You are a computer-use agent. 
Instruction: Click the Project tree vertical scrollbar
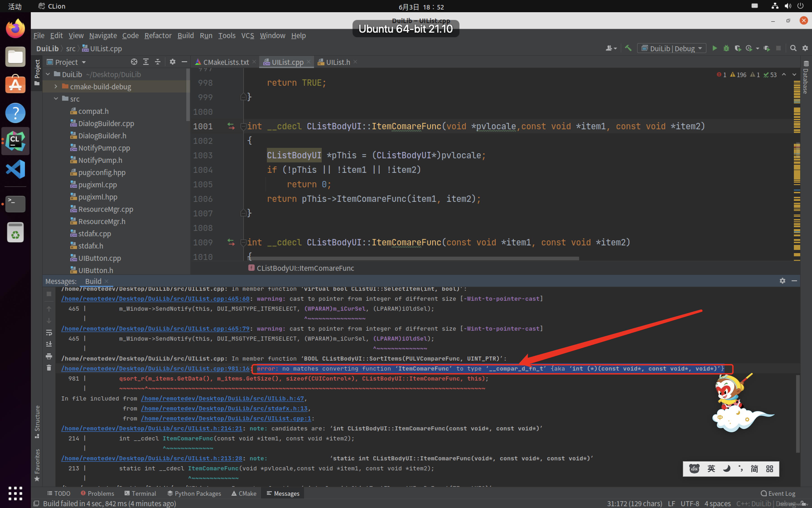(x=188, y=95)
